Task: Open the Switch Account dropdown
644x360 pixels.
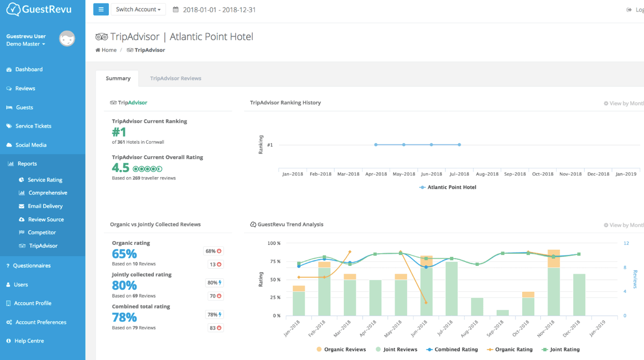Action: pyautogui.click(x=138, y=9)
